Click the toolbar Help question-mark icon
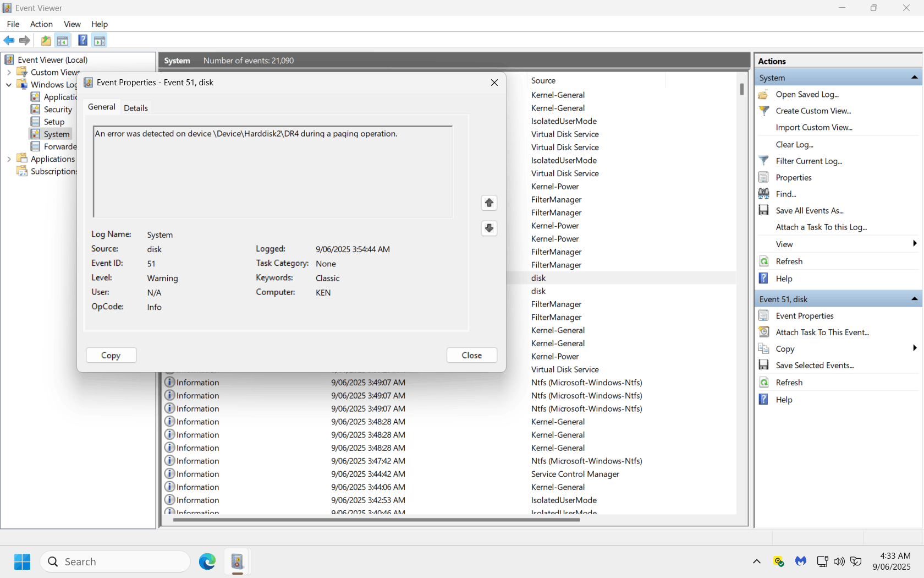924x578 pixels. 82,40
